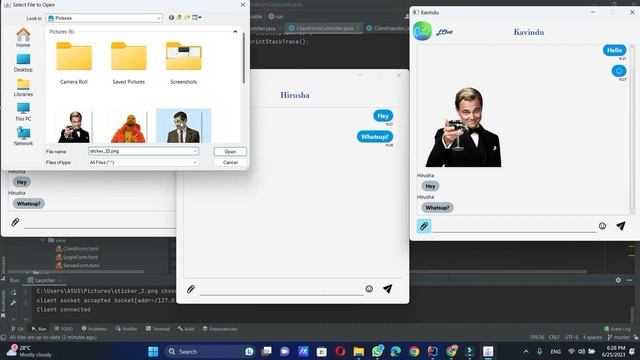Open the Profiler tool window tab
The height and width of the screenshot is (360, 640).
point(127,329)
